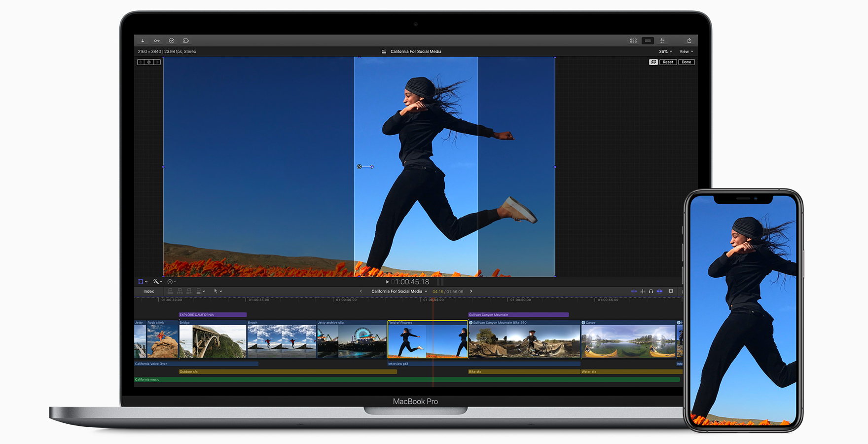Open California For Social Media project menu
The width and height of the screenshot is (868, 444).
399,292
